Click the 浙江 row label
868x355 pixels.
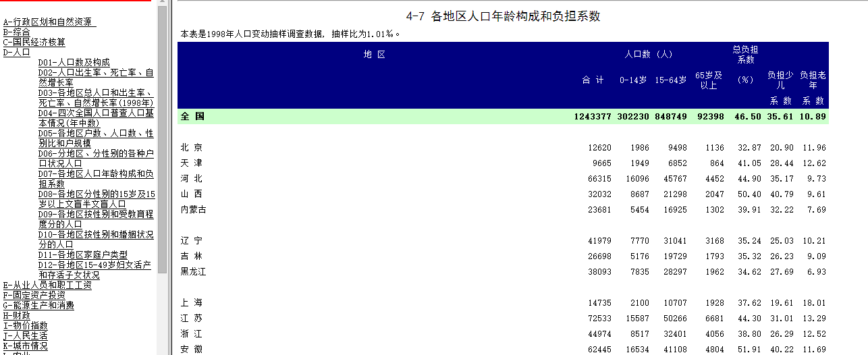[191, 333]
